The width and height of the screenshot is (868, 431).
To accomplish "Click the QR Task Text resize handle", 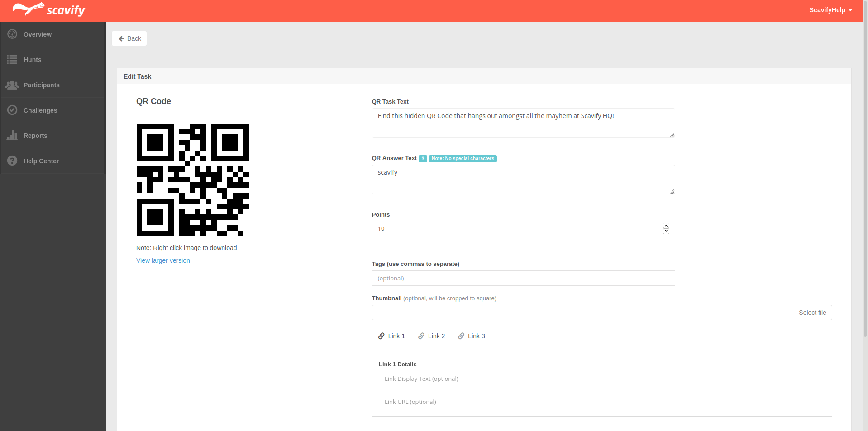I will pos(672,135).
